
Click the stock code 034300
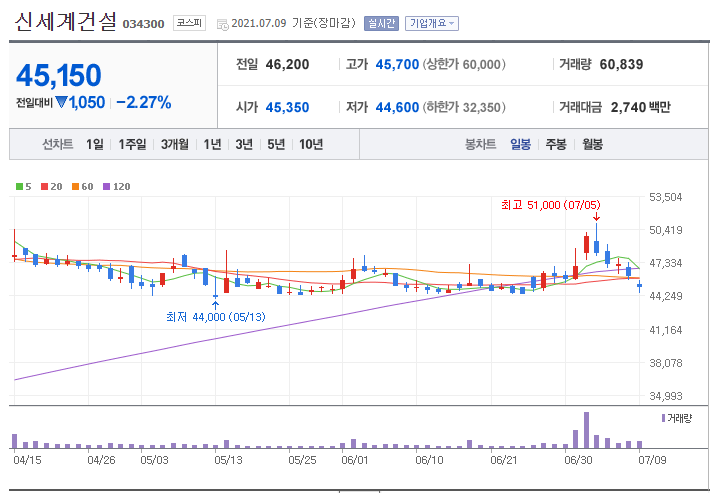click(143, 24)
